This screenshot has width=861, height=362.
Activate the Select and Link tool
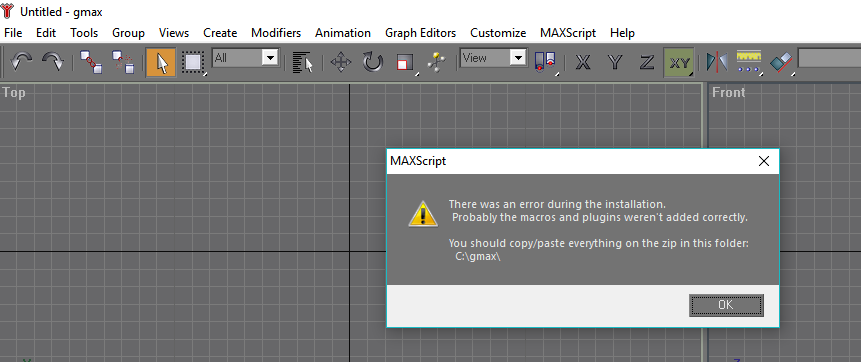[x=91, y=62]
